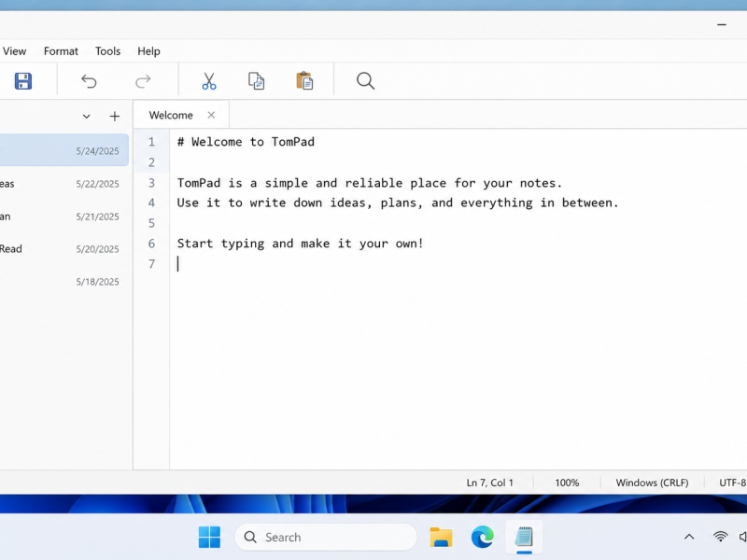
Task: Show hidden system tray icons
Action: (x=689, y=538)
